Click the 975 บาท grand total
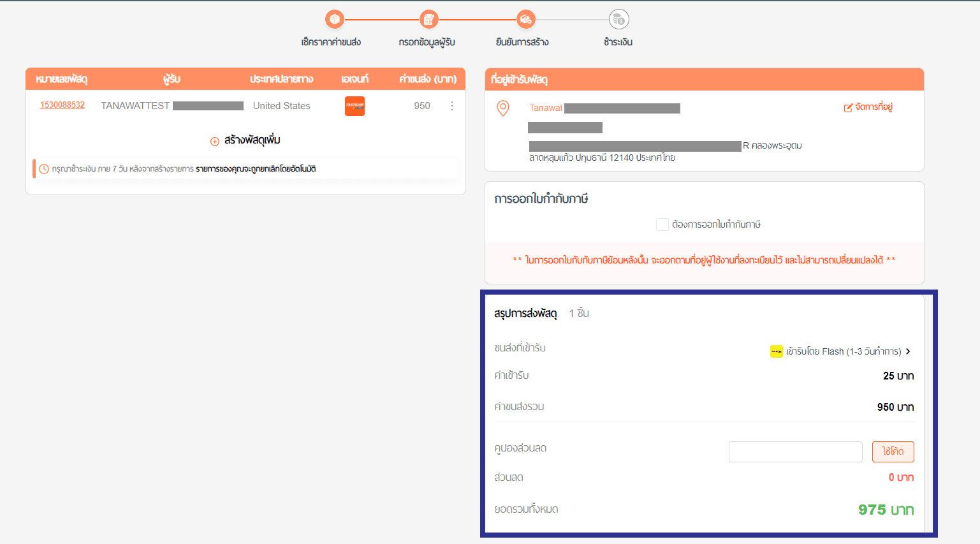The width and height of the screenshot is (980, 544). (886, 510)
